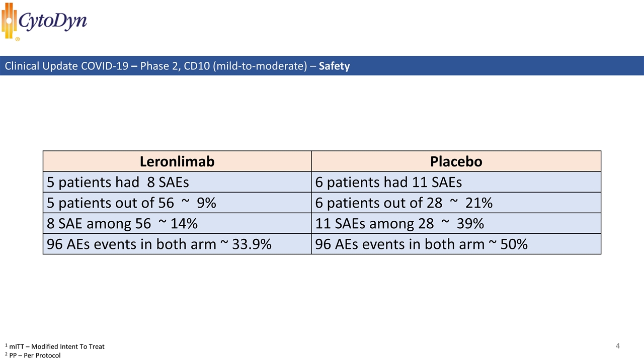The width and height of the screenshot is (644, 362).
Task: Click the "6 patients had 11 SAEs" cell
Action: tap(388, 182)
